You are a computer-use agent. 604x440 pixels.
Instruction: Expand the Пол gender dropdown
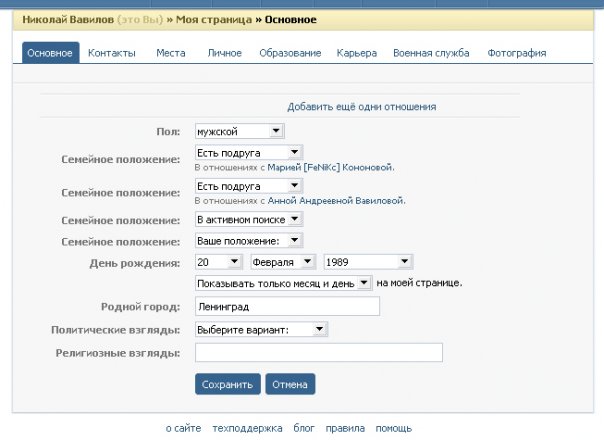point(240,131)
